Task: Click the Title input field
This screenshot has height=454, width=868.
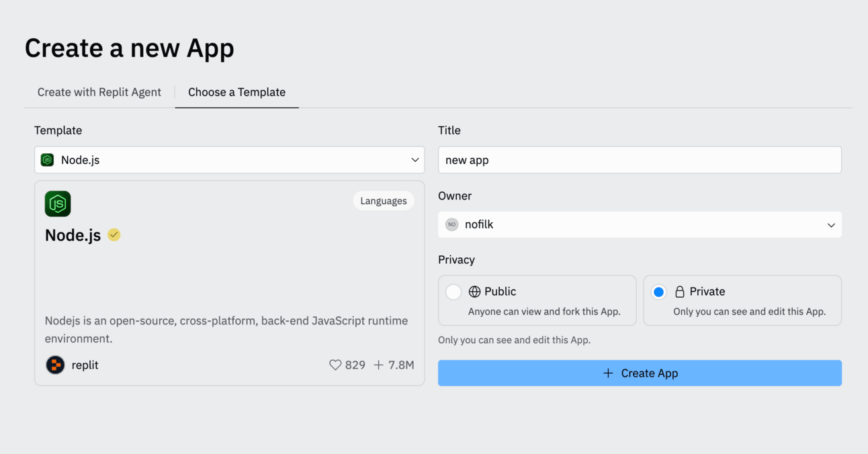Action: pos(640,160)
